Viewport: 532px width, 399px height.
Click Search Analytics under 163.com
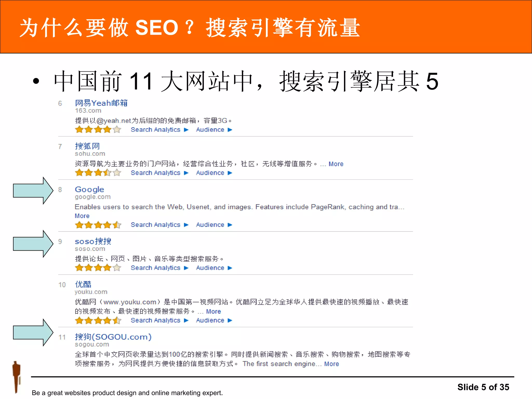(155, 130)
